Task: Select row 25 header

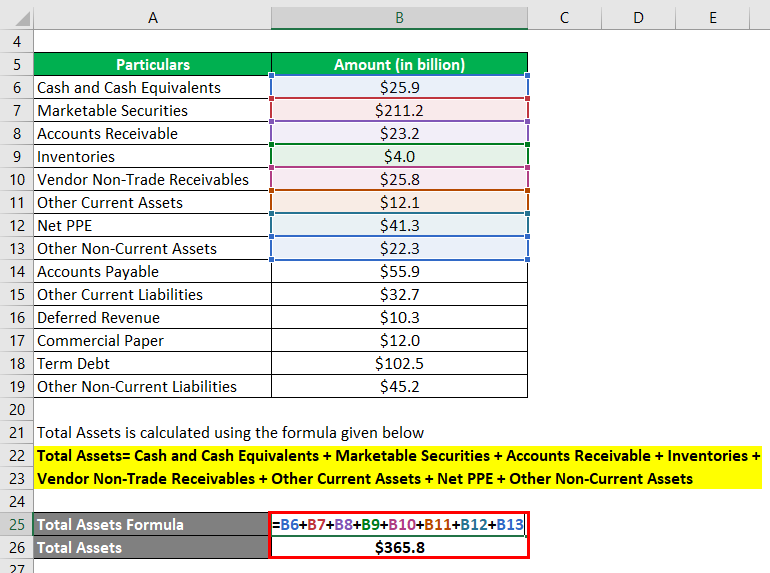Action: pos(17,524)
